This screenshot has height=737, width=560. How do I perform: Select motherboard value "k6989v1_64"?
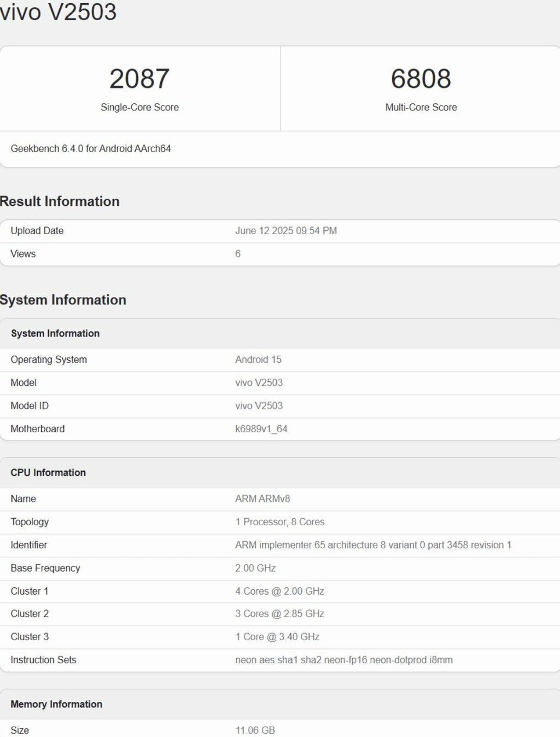(261, 429)
